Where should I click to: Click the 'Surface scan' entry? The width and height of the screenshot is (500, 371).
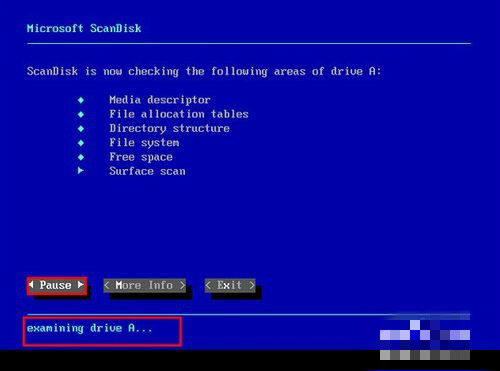coord(147,171)
